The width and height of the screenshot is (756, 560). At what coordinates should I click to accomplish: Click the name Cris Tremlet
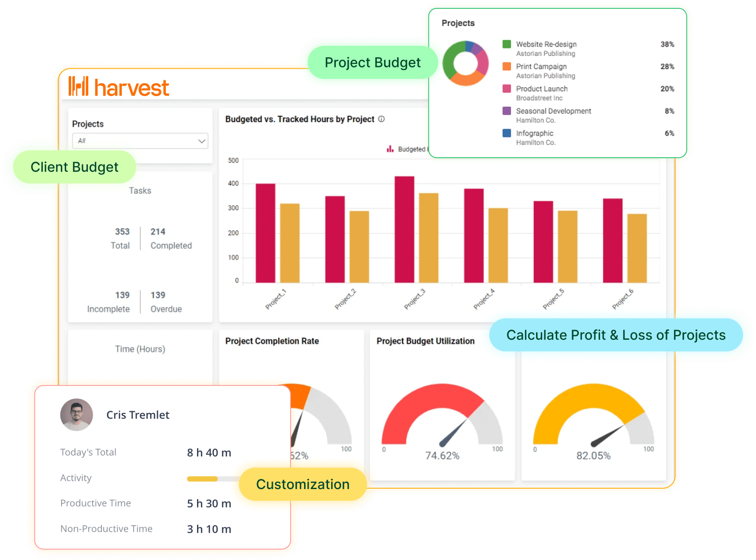pos(138,415)
